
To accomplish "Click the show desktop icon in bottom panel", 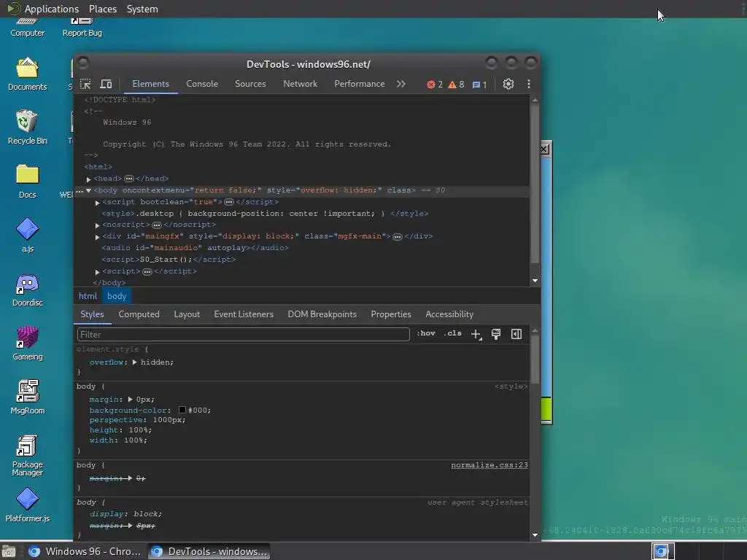I will click(x=9, y=552).
